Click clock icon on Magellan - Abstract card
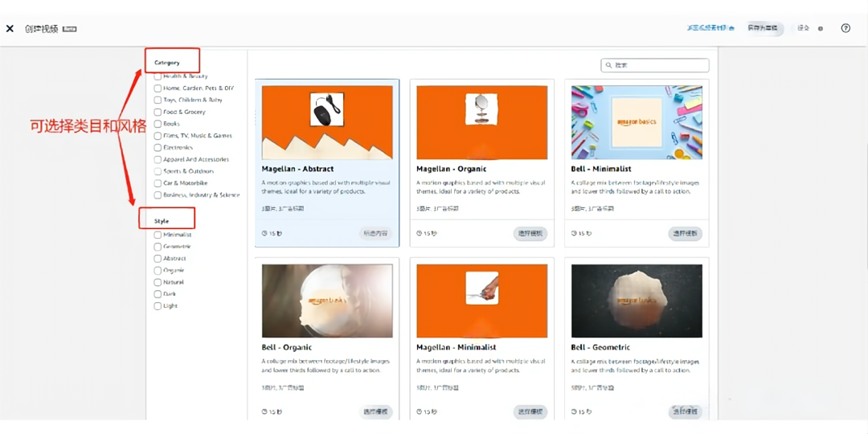The height and width of the screenshot is (434, 868). tap(264, 234)
